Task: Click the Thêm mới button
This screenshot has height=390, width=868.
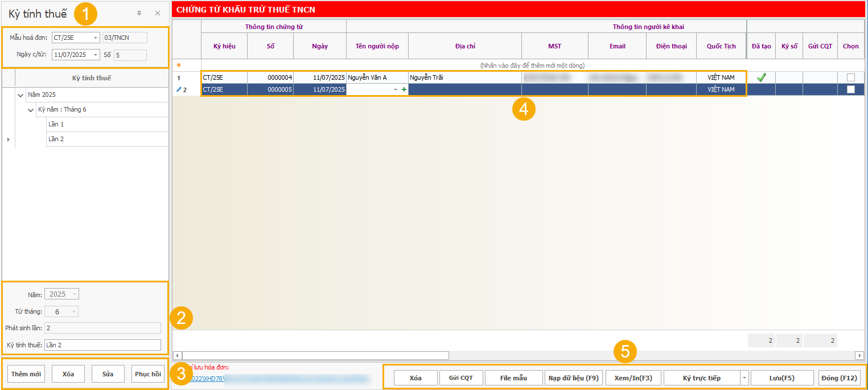Action: tap(26, 374)
